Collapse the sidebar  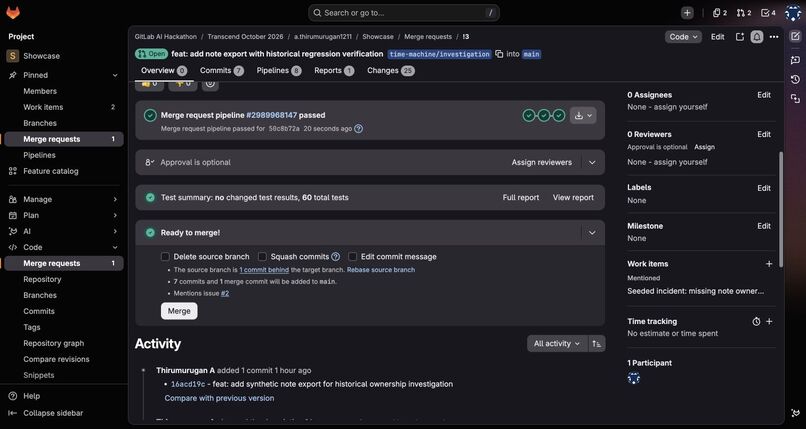[46, 413]
